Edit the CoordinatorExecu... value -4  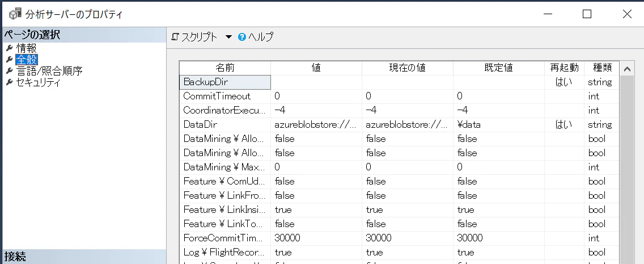316,110
